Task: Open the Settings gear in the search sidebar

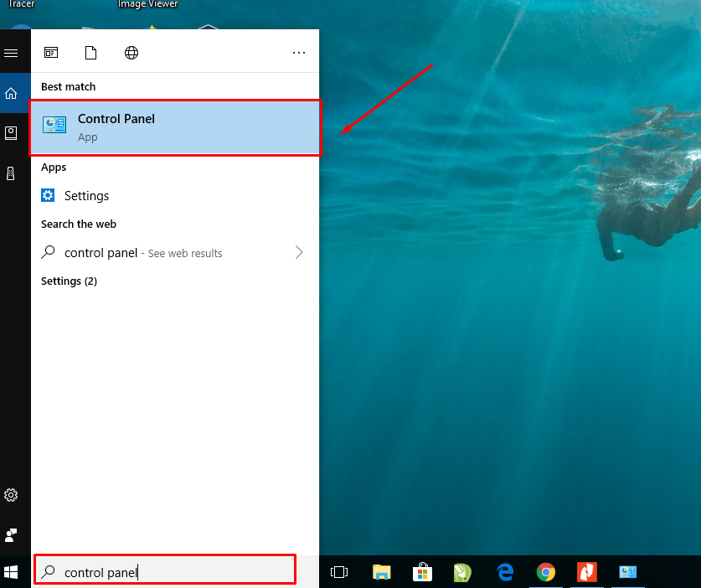Action: (12, 495)
